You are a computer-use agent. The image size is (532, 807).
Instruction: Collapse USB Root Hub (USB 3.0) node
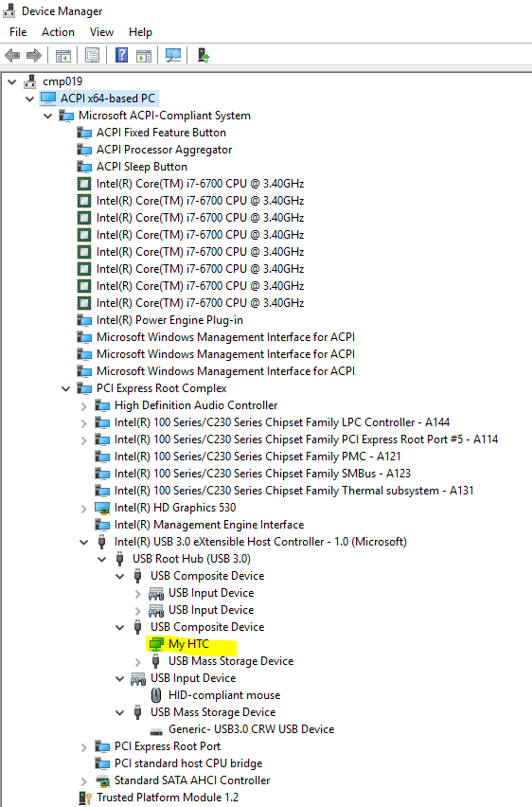[x=102, y=559]
